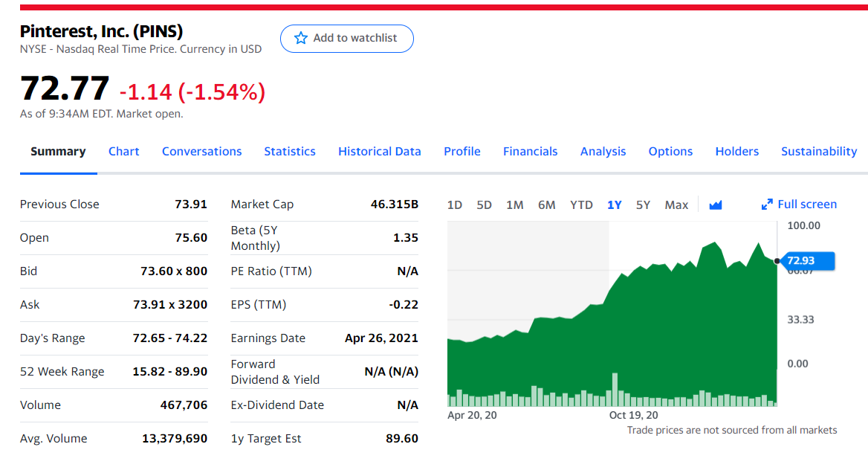Click the 100.00 y-axis label
Screen dimensions: 868x473
pos(804,225)
